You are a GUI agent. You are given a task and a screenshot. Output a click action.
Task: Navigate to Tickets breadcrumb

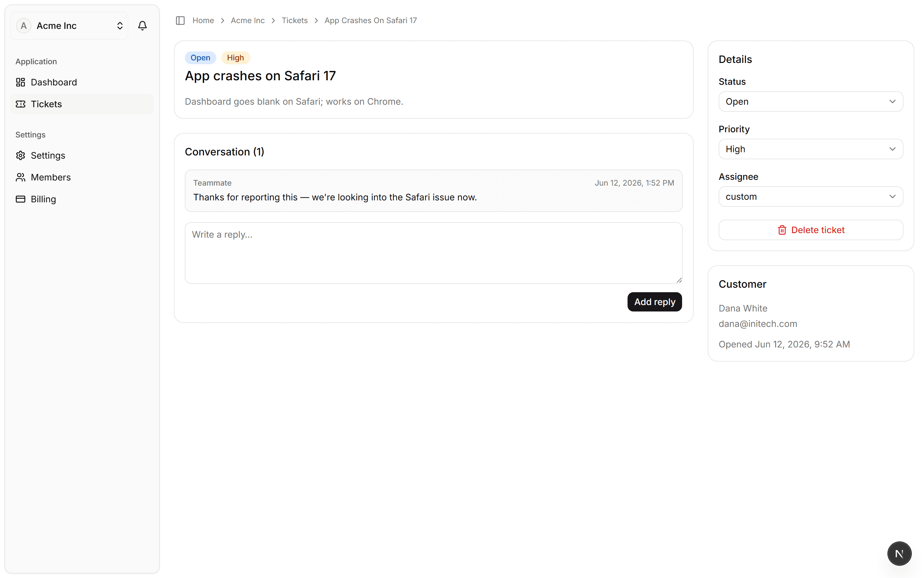point(295,20)
